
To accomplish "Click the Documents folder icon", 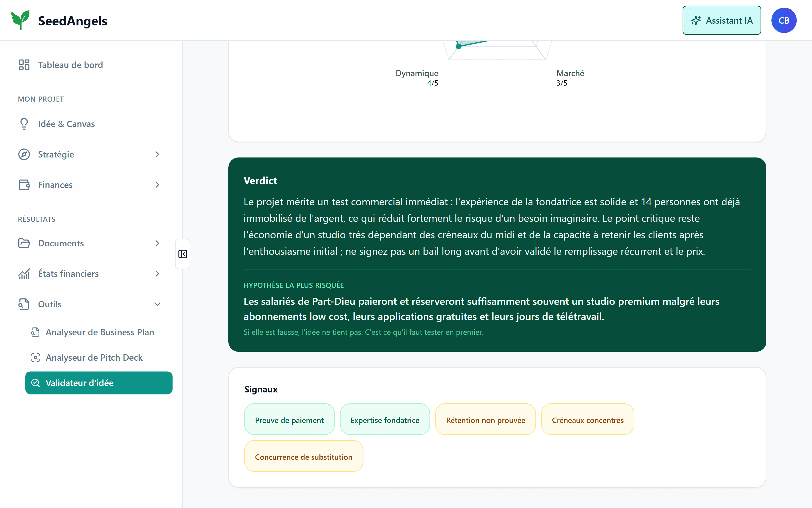I will [24, 243].
